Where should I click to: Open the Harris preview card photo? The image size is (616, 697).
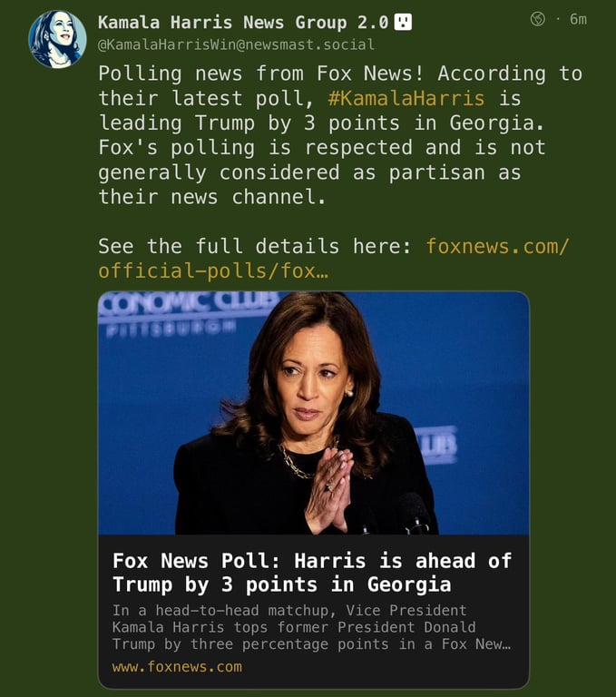coord(314,413)
